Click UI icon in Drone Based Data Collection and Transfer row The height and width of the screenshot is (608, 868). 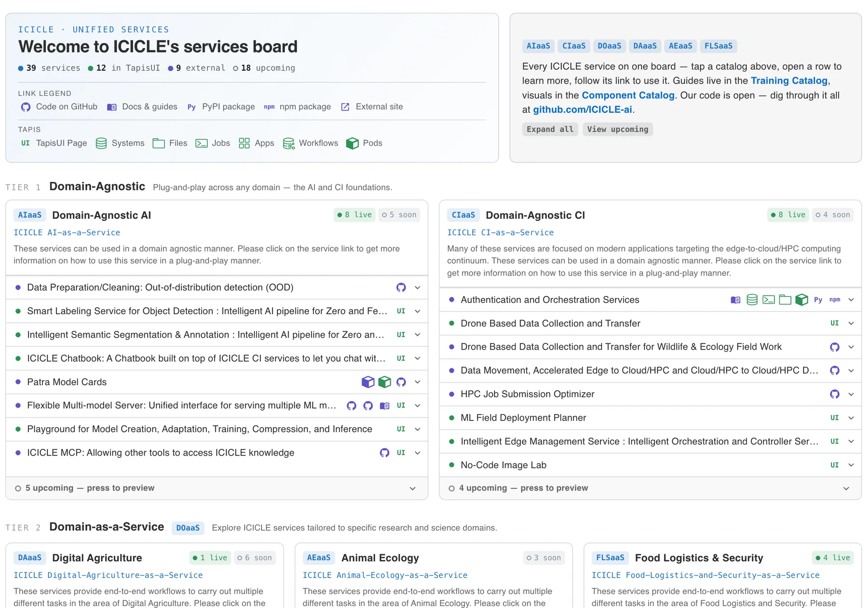pos(834,323)
